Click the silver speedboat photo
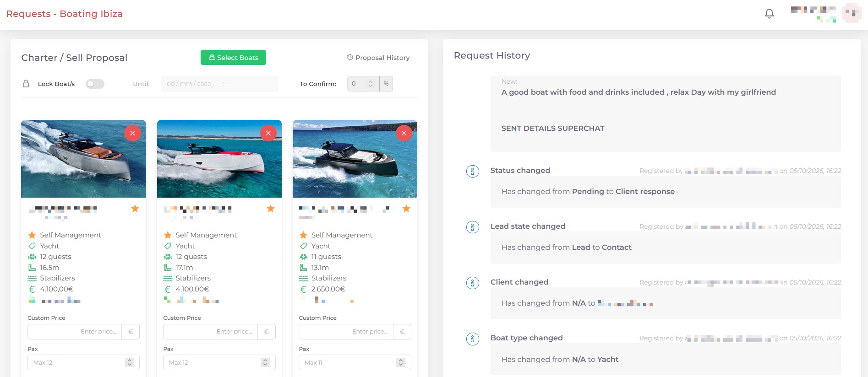 coord(83,159)
